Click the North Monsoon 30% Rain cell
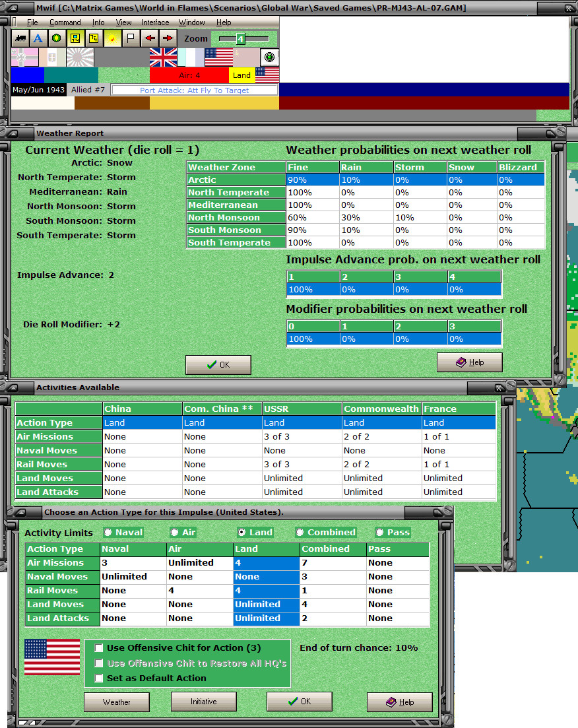Viewport: 578px width, 728px height. pyautogui.click(x=366, y=217)
